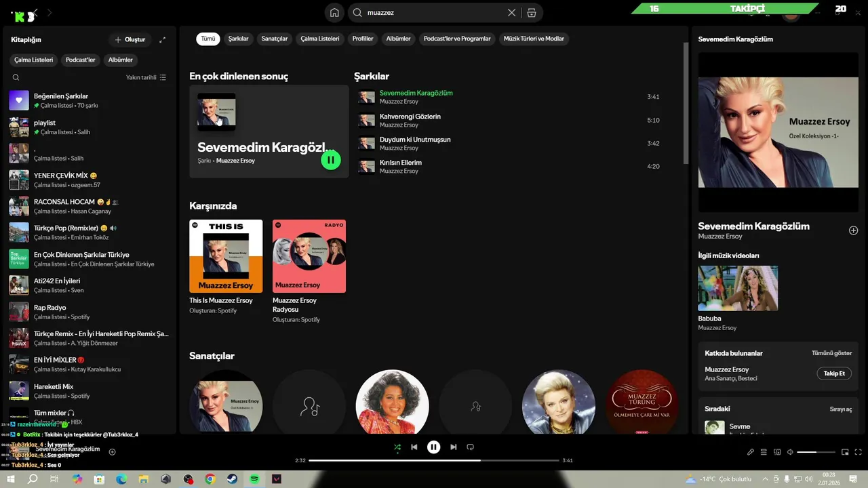This screenshot has height=488, width=868.
Task: Filter library by Podcast'ler
Action: point(80,60)
